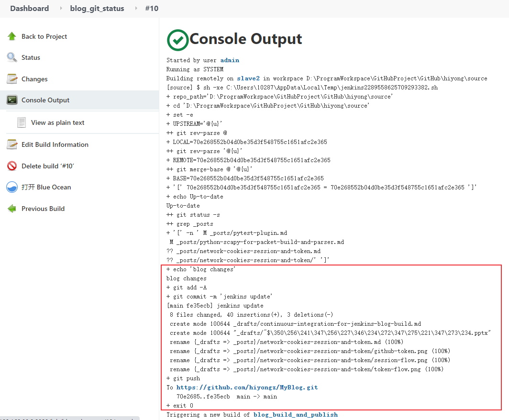Expand the arrow after blog_git_status breadcrumb

(x=136, y=9)
